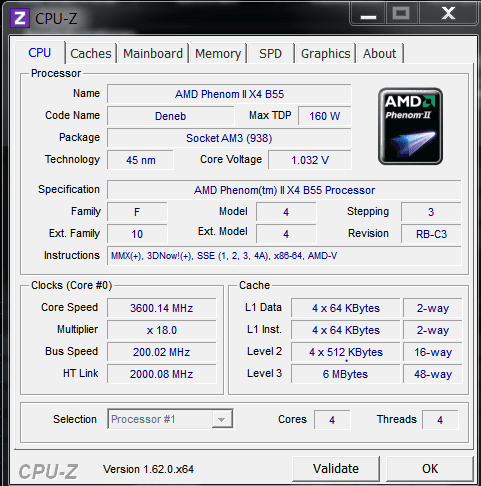Click the Level 2 associativity 16-way
This screenshot has height=486, width=481.
[x=433, y=352]
